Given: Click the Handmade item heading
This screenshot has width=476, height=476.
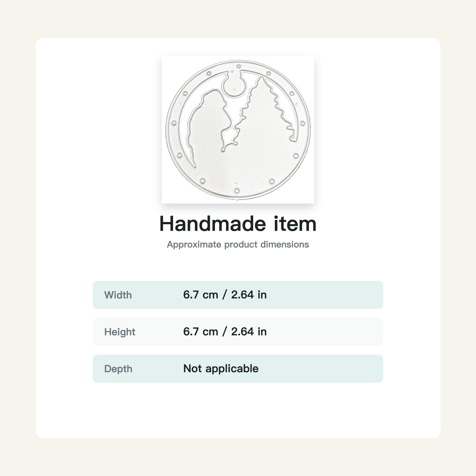Looking at the screenshot, I should tap(238, 224).
